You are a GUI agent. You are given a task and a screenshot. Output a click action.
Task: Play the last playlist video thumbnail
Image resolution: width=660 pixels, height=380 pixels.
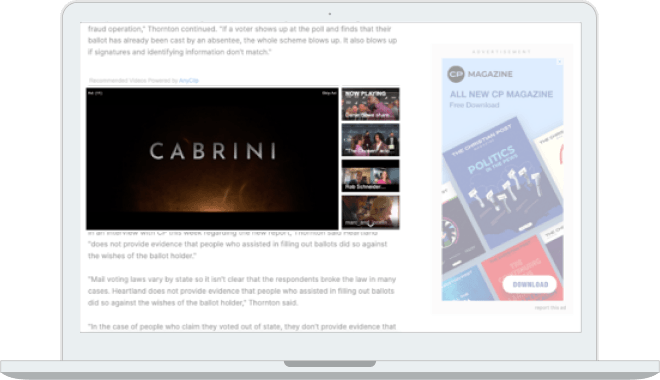pyautogui.click(x=370, y=212)
